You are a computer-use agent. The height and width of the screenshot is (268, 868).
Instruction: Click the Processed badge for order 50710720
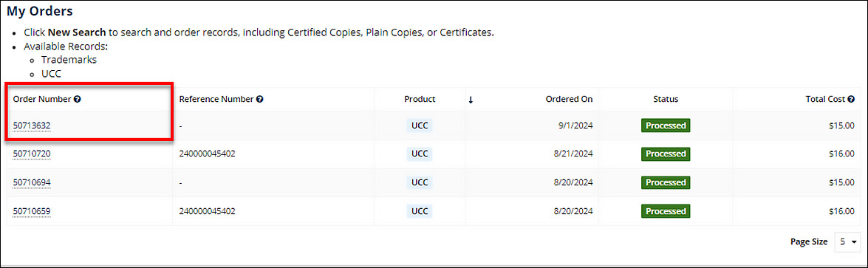coord(666,154)
